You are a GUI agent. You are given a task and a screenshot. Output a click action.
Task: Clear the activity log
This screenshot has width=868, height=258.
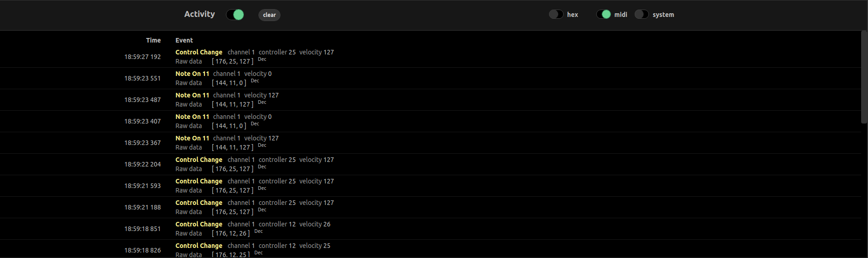pyautogui.click(x=269, y=15)
